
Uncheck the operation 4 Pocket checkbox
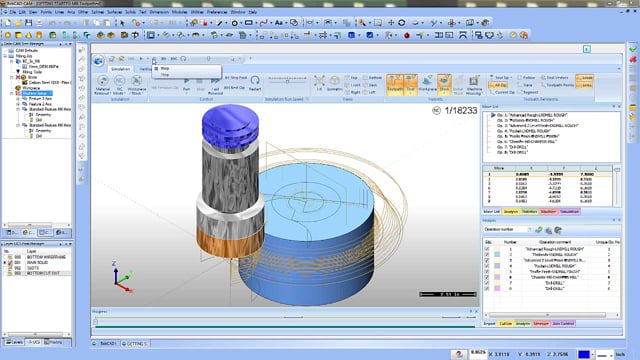pyautogui.click(x=487, y=266)
